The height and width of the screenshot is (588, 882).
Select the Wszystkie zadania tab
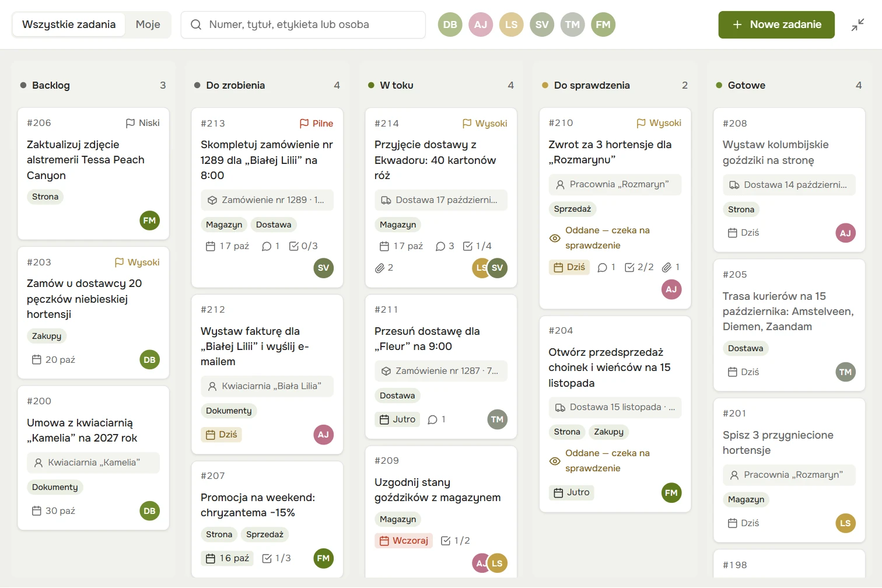[x=69, y=24]
